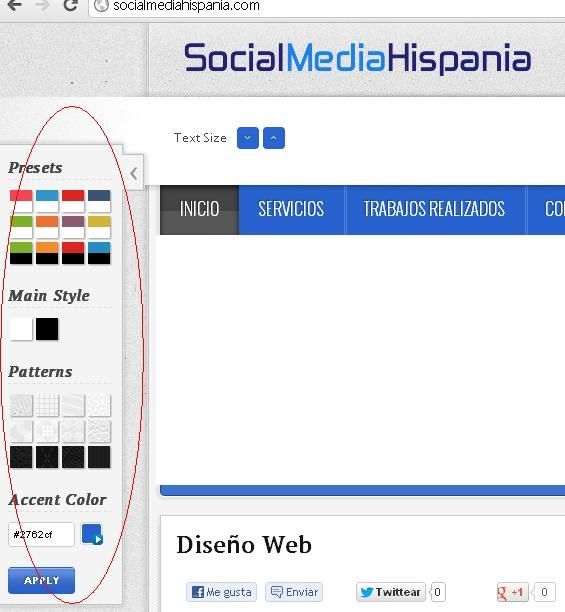This screenshot has height=612, width=565.
Task: Click the Twittear button
Action: pyautogui.click(x=391, y=592)
